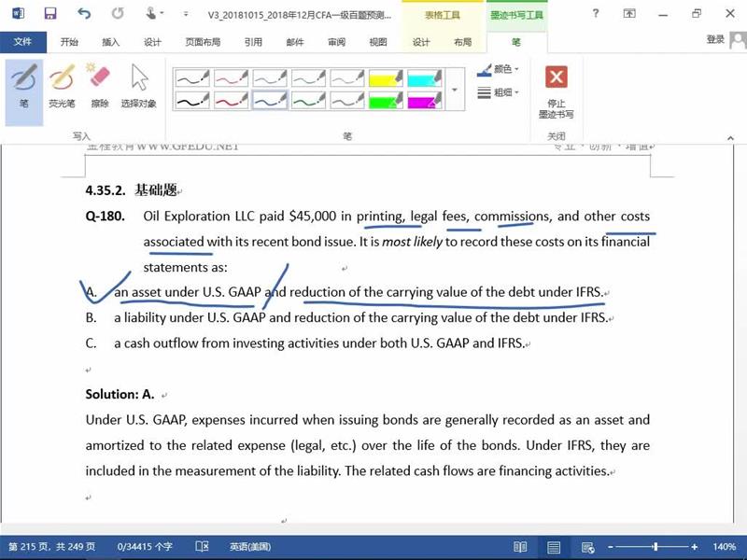Select the Pen (笔) ink tool
The width and height of the screenshot is (747, 560).
[24, 88]
